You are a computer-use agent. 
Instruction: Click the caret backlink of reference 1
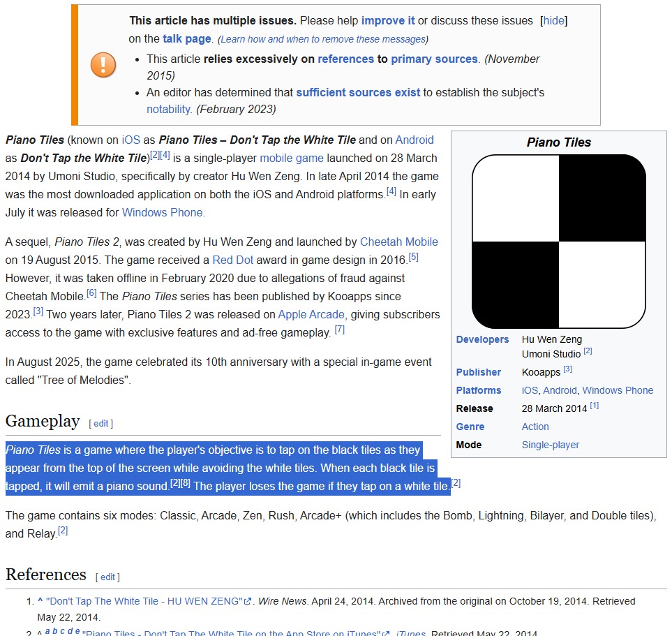click(40, 600)
